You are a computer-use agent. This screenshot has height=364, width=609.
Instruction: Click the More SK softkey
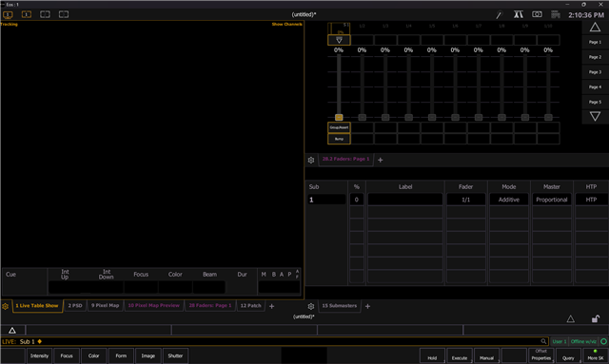coord(596,355)
